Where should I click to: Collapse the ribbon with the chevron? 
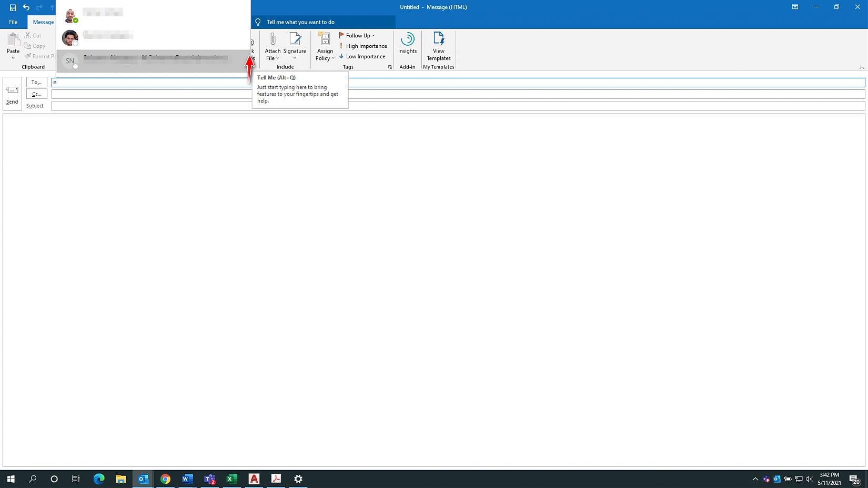point(862,67)
